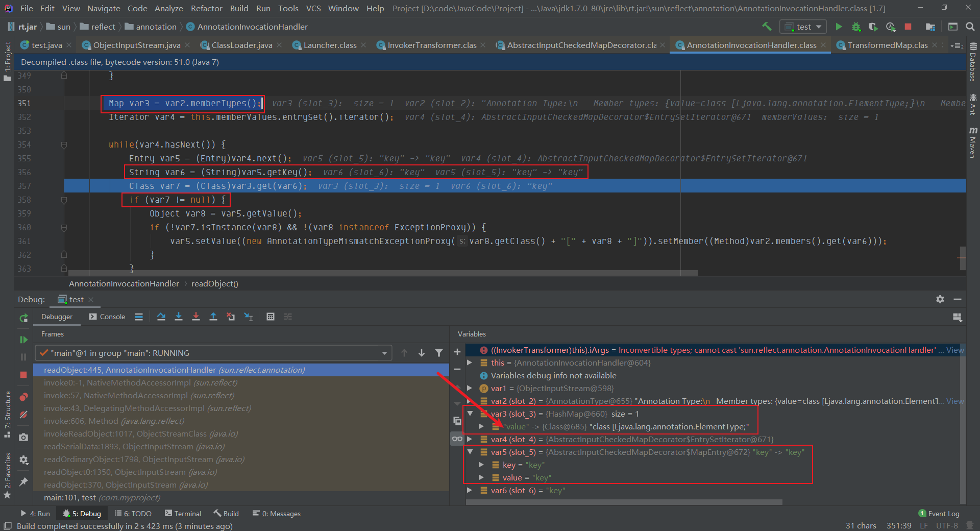This screenshot has height=531, width=980.
Task: Step into the current line
Action: click(x=179, y=317)
